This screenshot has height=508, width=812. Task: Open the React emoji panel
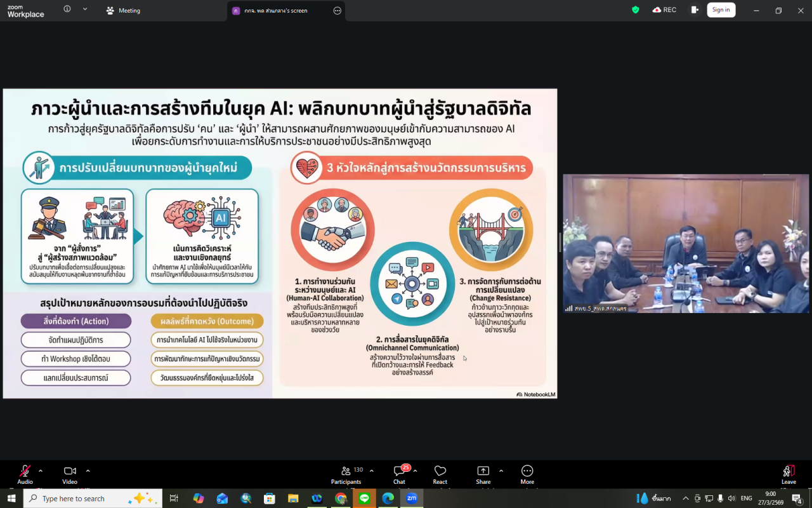point(440,473)
